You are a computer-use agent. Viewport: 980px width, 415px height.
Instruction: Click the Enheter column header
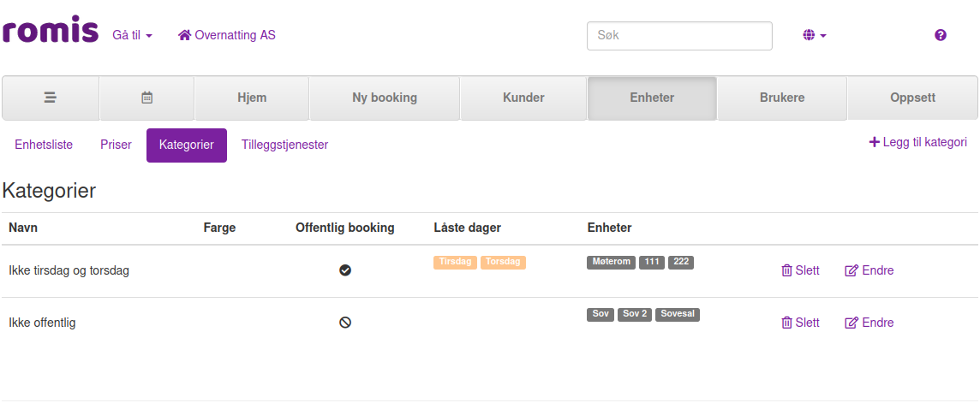pyautogui.click(x=609, y=228)
